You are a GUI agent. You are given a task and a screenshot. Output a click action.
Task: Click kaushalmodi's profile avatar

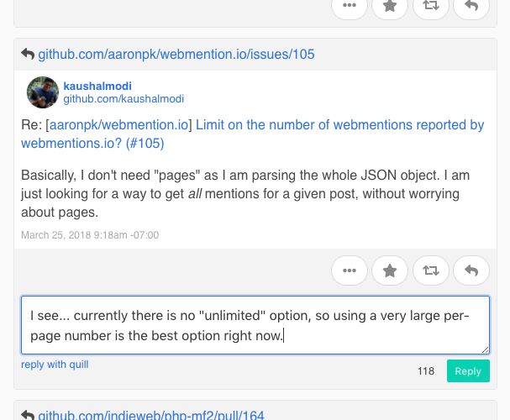tap(43, 92)
